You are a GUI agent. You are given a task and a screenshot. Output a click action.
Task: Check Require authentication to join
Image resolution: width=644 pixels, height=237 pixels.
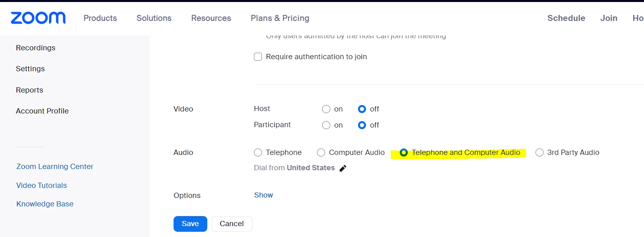(258, 57)
